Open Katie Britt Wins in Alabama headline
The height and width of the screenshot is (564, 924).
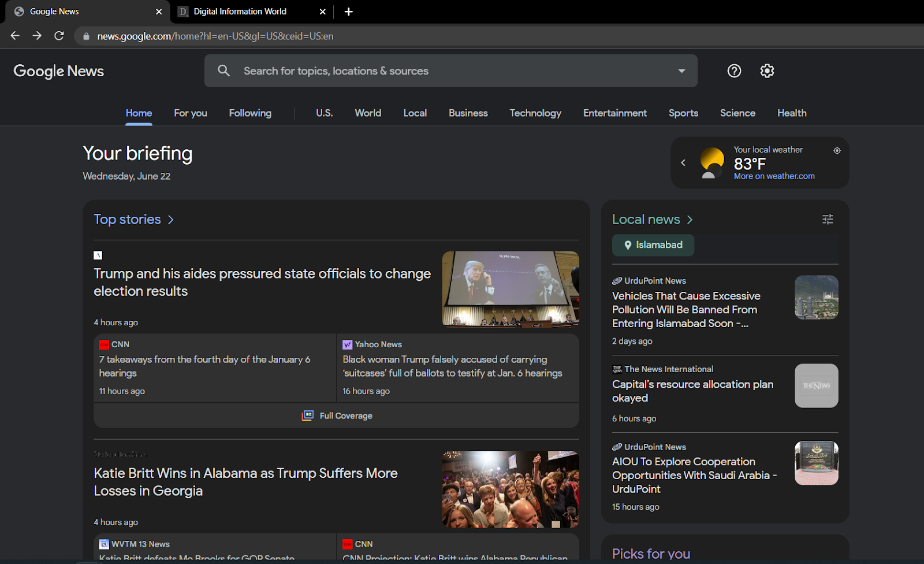click(x=245, y=482)
